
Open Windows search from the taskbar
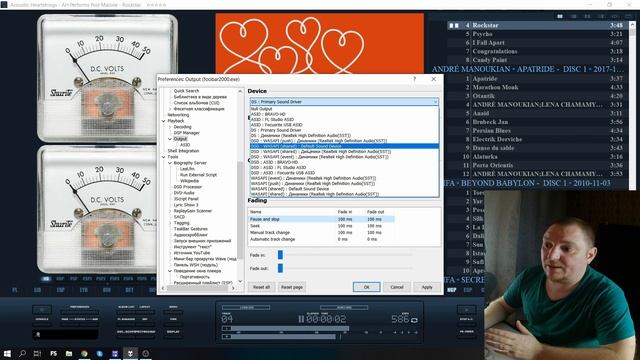tap(22, 353)
